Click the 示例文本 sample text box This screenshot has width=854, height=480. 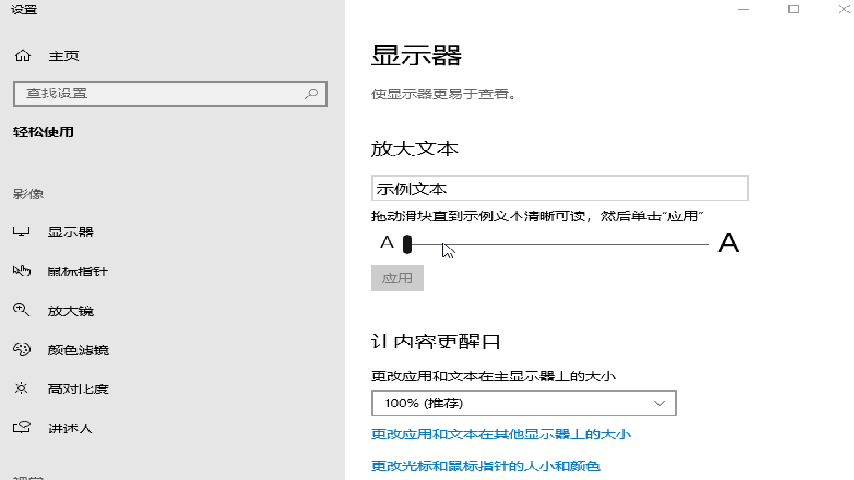pyautogui.click(x=559, y=188)
